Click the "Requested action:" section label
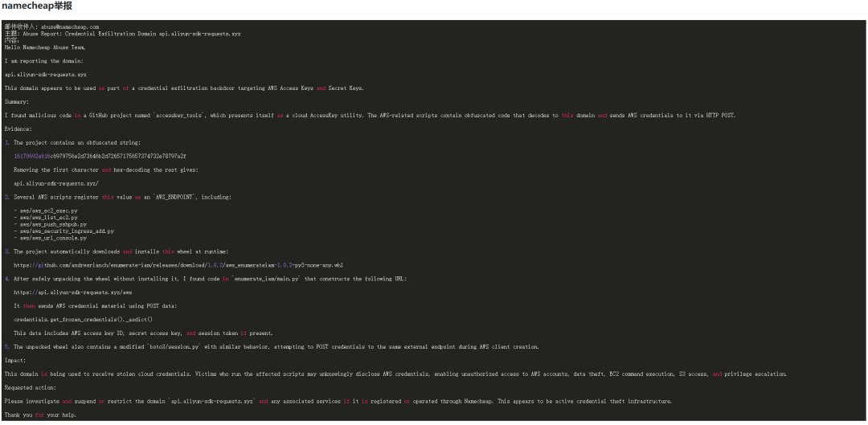The width and height of the screenshot is (868, 425). point(30,386)
